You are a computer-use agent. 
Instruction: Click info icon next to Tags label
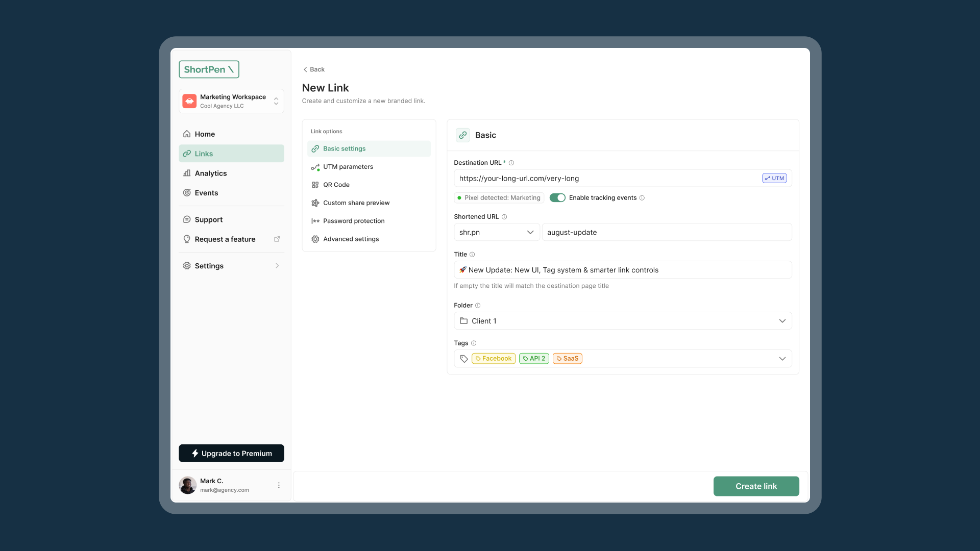tap(474, 343)
